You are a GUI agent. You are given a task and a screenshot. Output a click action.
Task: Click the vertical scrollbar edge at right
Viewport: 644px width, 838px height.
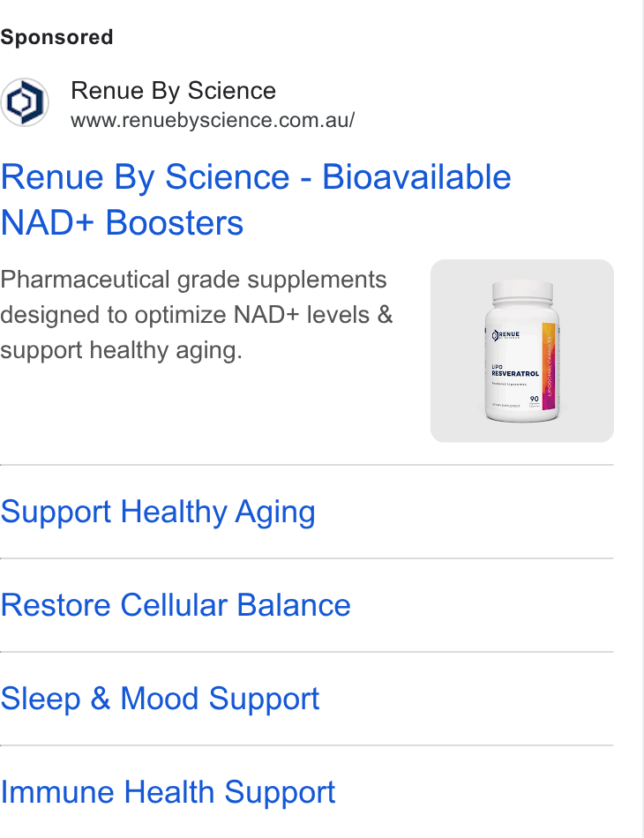(642, 419)
